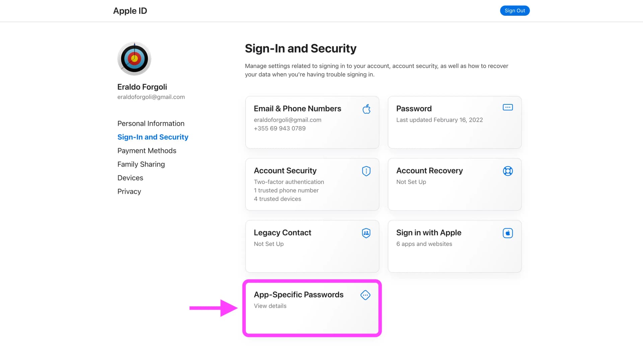Screen dimensions: 643x364
Task: Click the archery target profile picture
Action: click(134, 59)
